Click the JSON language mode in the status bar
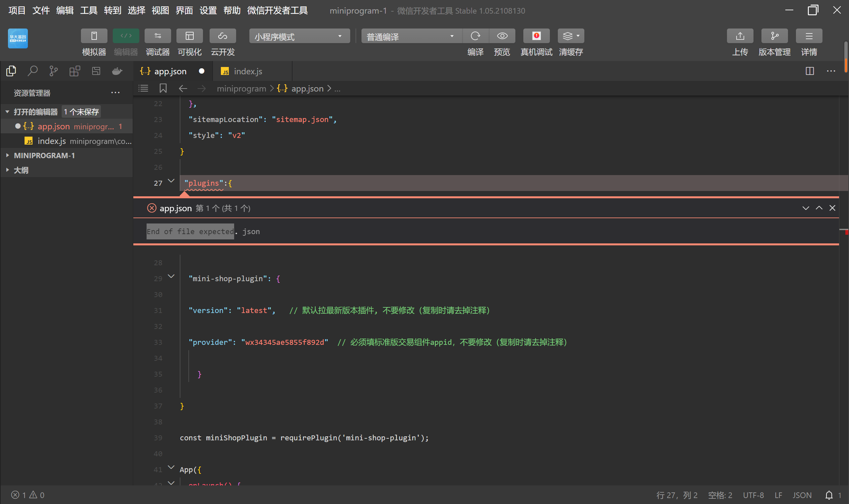This screenshot has height=504, width=849. (x=802, y=495)
